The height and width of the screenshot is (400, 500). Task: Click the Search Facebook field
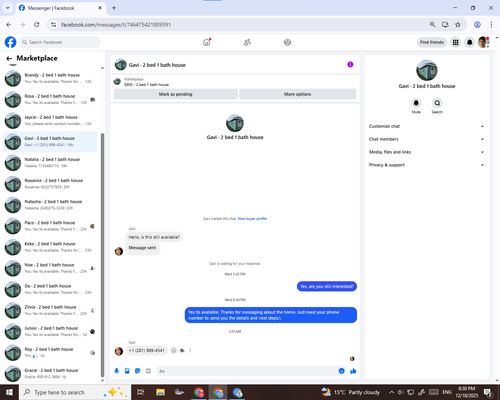60,42
